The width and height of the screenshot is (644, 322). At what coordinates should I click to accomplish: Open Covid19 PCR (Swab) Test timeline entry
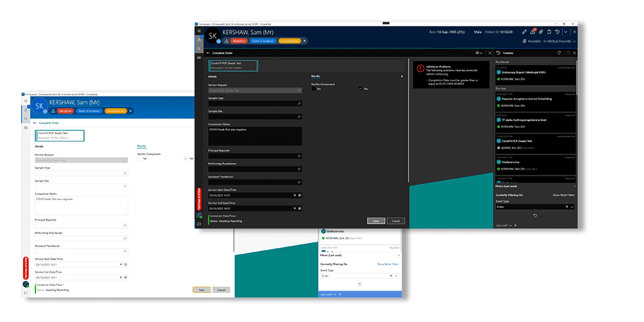[x=536, y=144]
